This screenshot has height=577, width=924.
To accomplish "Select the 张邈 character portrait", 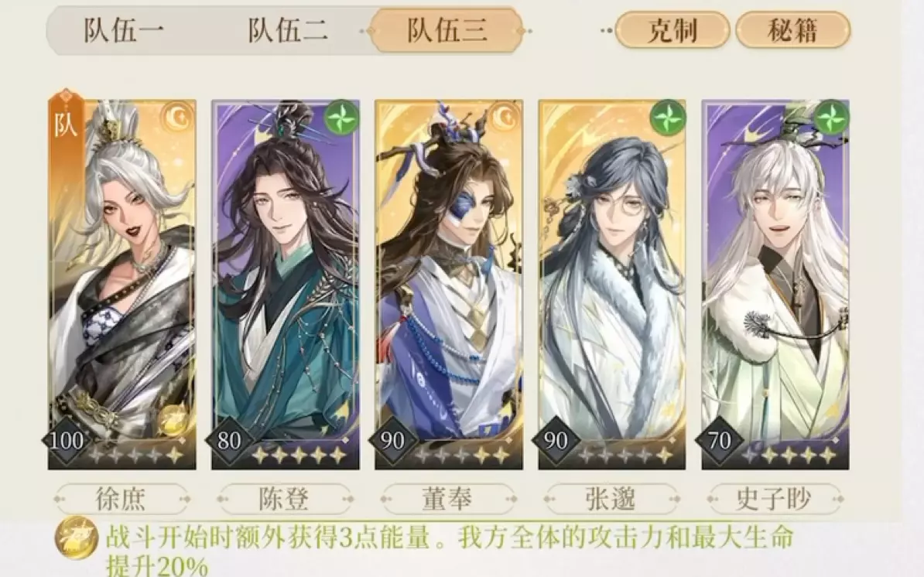I will pyautogui.click(x=612, y=285).
